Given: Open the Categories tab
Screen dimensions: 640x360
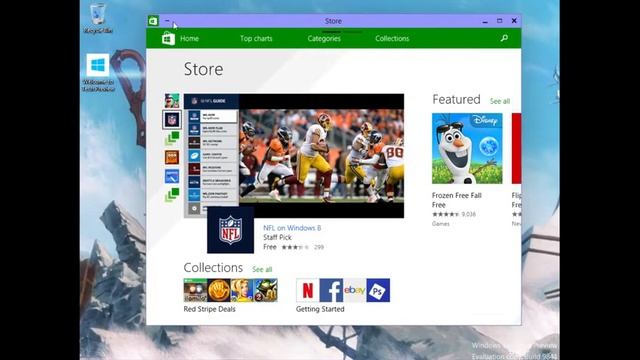Looking at the screenshot, I should point(324,38).
